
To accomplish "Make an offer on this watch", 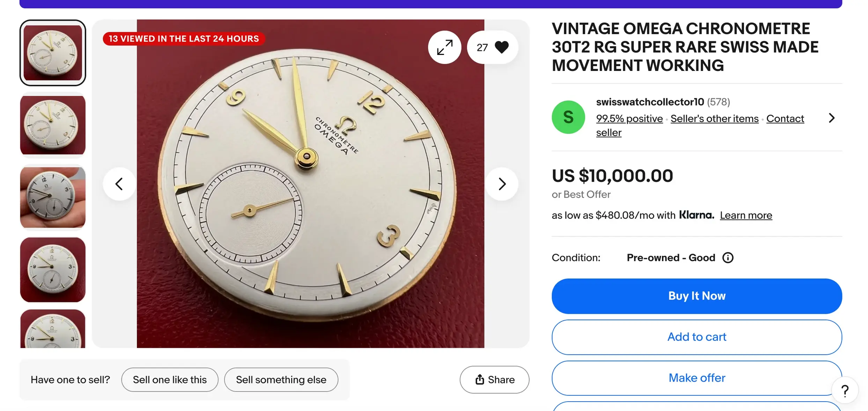I will click(x=697, y=378).
